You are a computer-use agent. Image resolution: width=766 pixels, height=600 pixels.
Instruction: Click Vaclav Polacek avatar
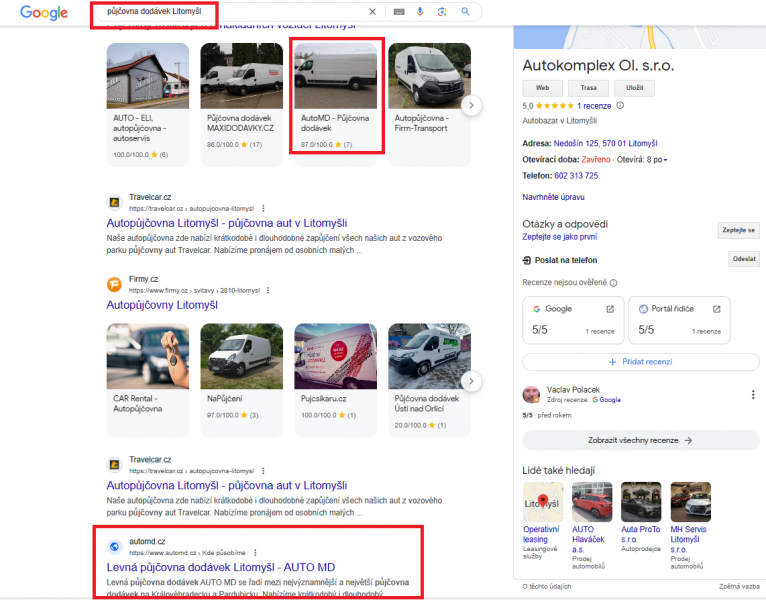tap(531, 394)
